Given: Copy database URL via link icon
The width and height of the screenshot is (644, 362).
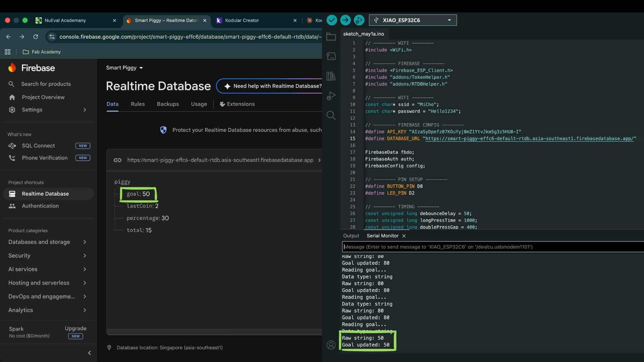Looking at the screenshot, I should pyautogui.click(x=117, y=160).
